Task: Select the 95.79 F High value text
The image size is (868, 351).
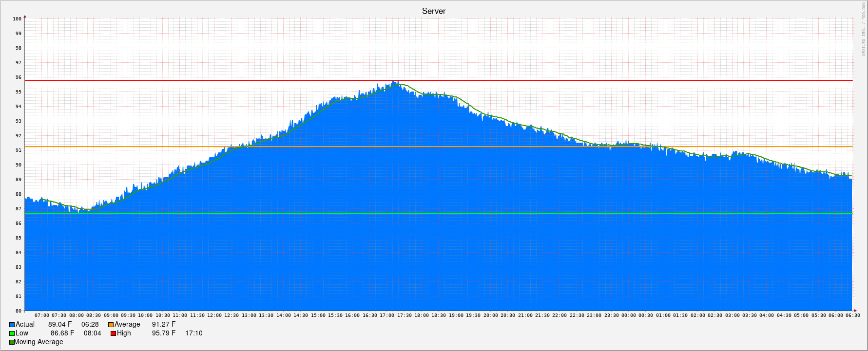Action: tap(163, 333)
